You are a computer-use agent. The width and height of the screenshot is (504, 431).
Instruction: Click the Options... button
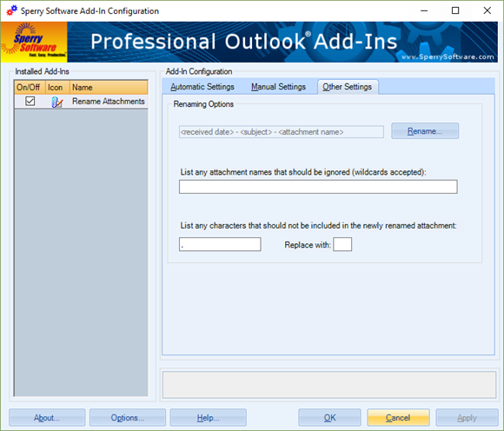coord(128,417)
